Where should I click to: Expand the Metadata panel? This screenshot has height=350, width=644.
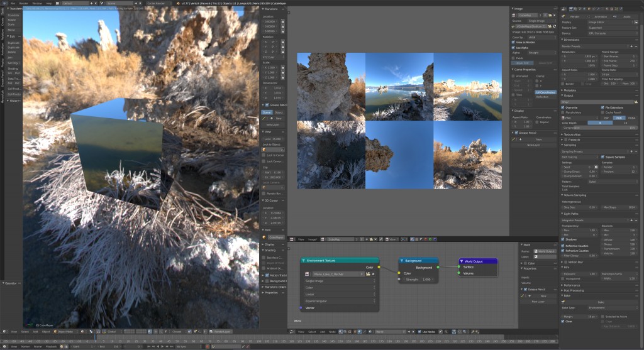click(570, 90)
